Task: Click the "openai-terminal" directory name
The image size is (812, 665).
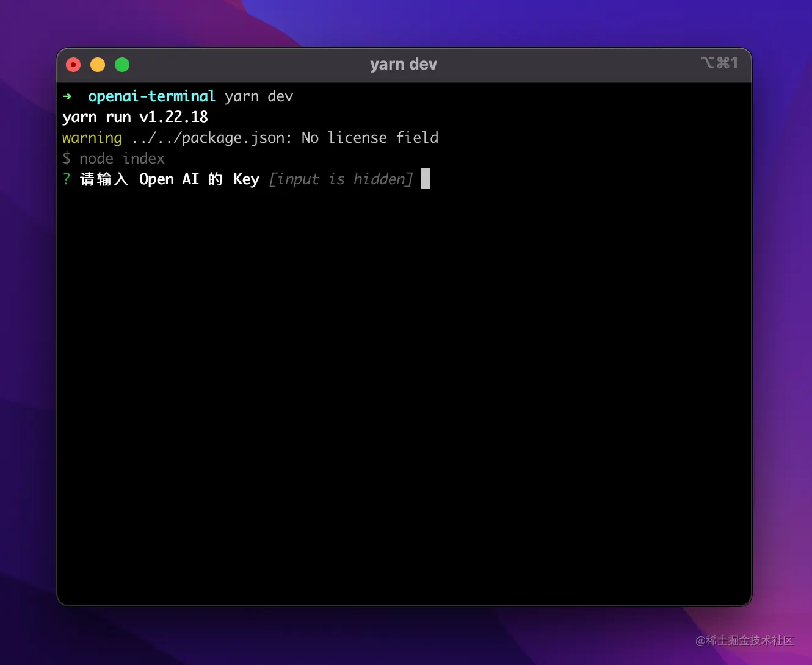Action: pos(151,96)
